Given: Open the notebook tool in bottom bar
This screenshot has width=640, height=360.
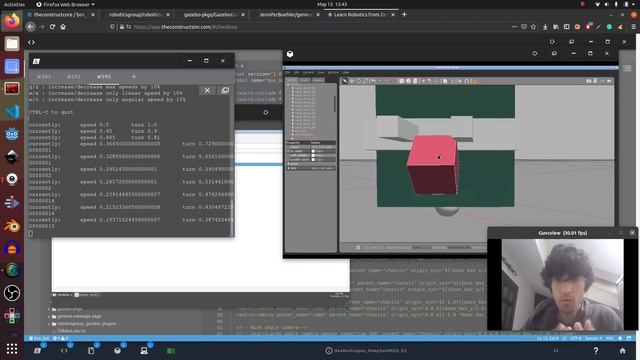Looking at the screenshot, I should point(91,350).
